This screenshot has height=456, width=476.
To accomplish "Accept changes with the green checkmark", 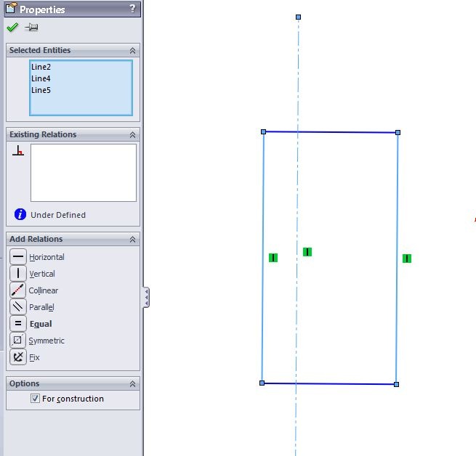I will click(x=12, y=28).
